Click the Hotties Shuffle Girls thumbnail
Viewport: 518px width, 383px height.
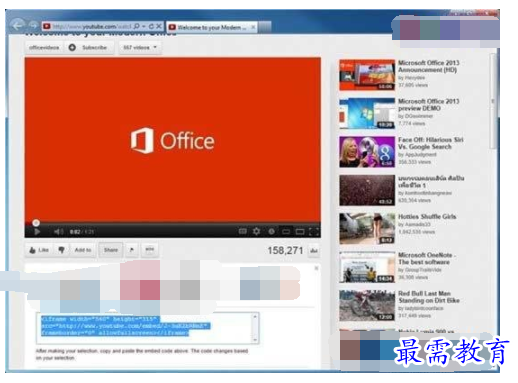[367, 229]
